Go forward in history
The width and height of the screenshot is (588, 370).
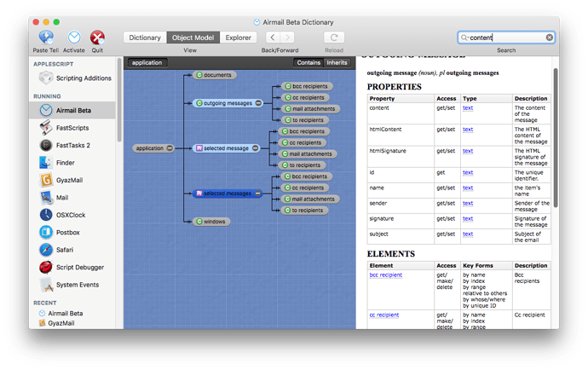[287, 38]
